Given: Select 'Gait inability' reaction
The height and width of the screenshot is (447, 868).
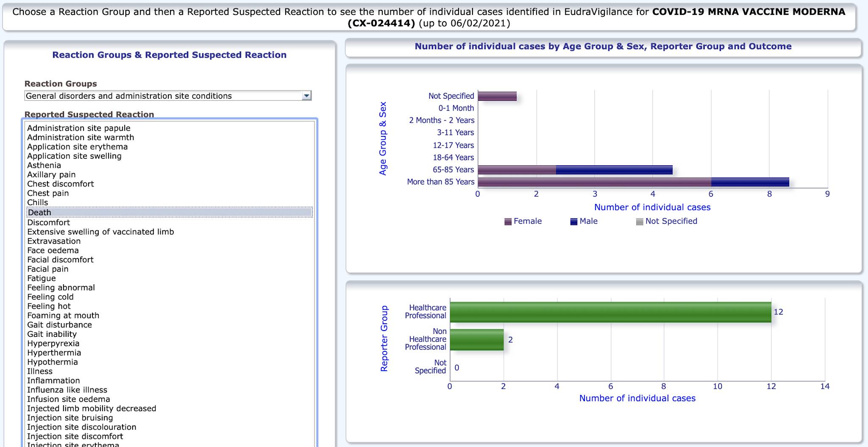Looking at the screenshot, I should (x=52, y=334).
